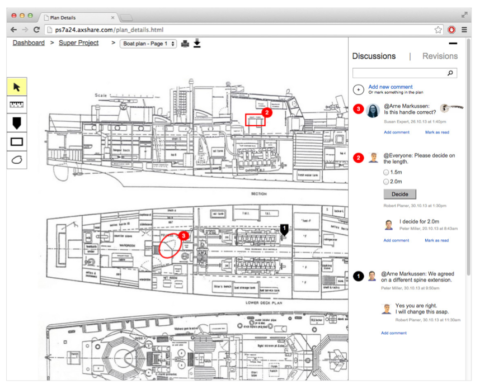Select the black pin marker tool
The width and height of the screenshot is (480, 389).
(17, 123)
